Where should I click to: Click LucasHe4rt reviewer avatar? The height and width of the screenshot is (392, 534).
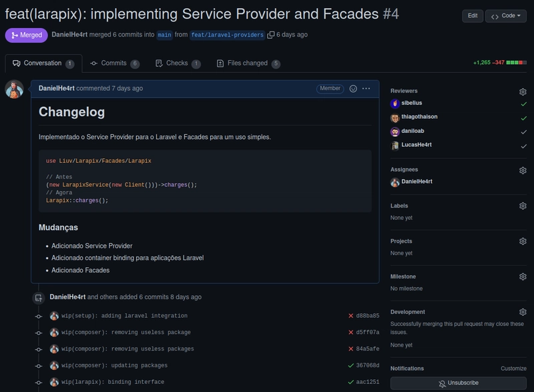[x=395, y=146]
